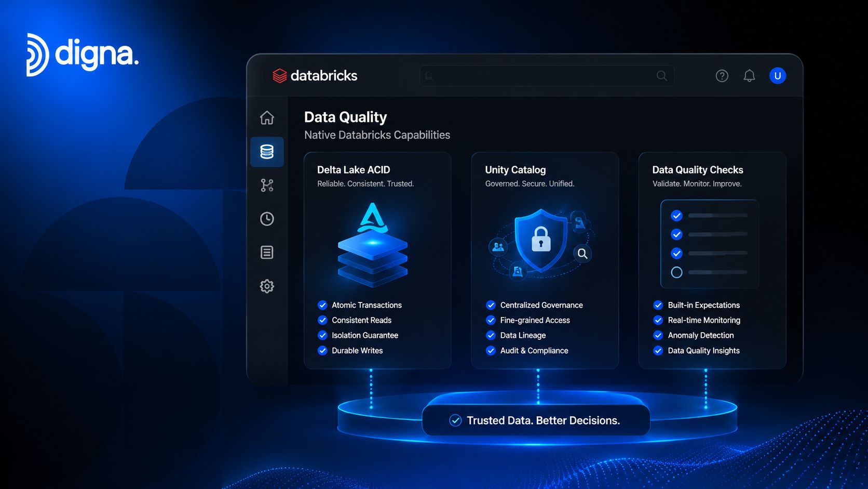868x489 pixels.
Task: Select the database stack sidebar icon
Action: tap(267, 152)
